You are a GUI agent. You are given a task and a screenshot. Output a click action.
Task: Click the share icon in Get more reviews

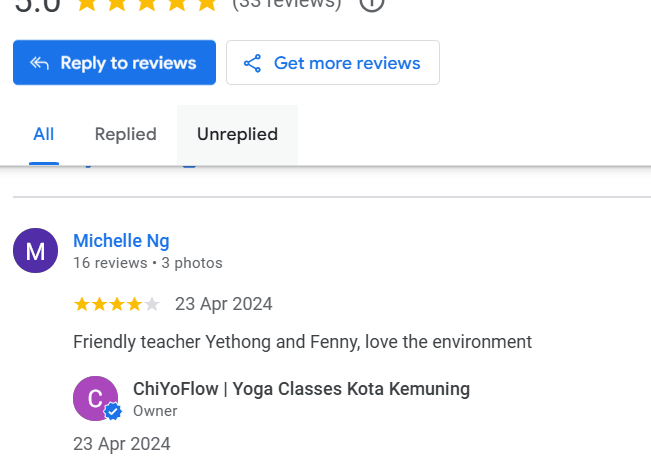[x=252, y=63]
